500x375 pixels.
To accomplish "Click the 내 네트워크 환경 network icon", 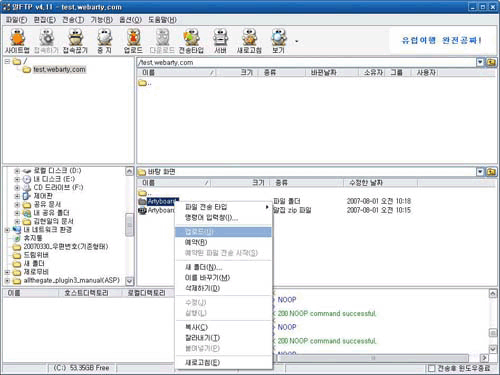I will tap(17, 230).
